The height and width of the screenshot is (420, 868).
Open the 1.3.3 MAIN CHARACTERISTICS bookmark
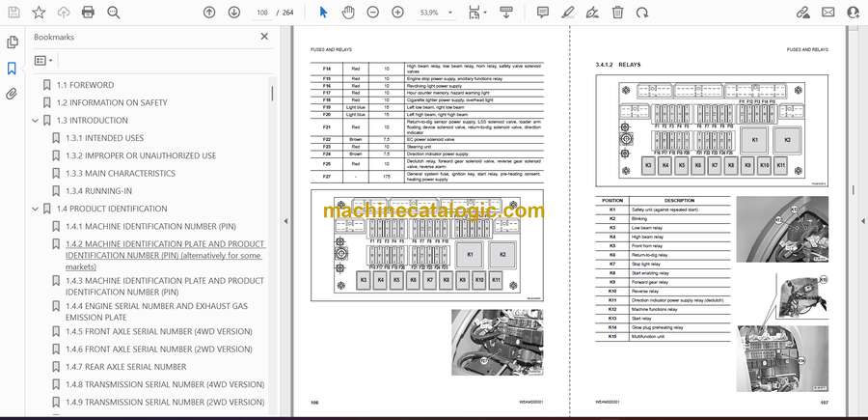point(121,174)
